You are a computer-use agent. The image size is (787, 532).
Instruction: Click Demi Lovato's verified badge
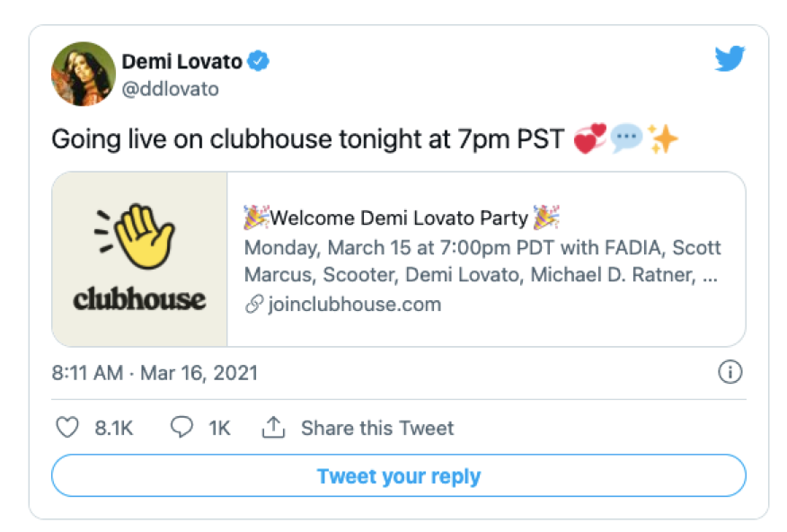tap(260, 61)
